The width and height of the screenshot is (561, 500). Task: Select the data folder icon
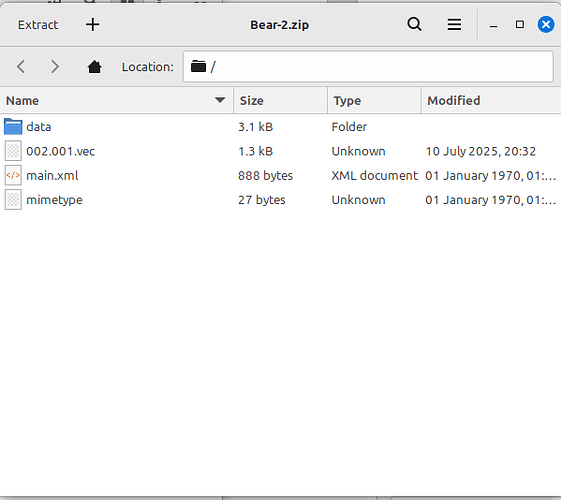13,127
